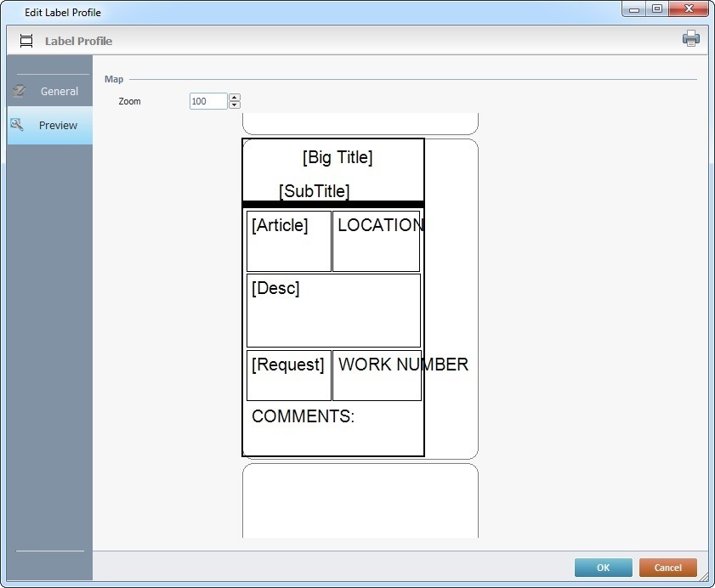Increase zoom with the up arrow

coord(235,97)
